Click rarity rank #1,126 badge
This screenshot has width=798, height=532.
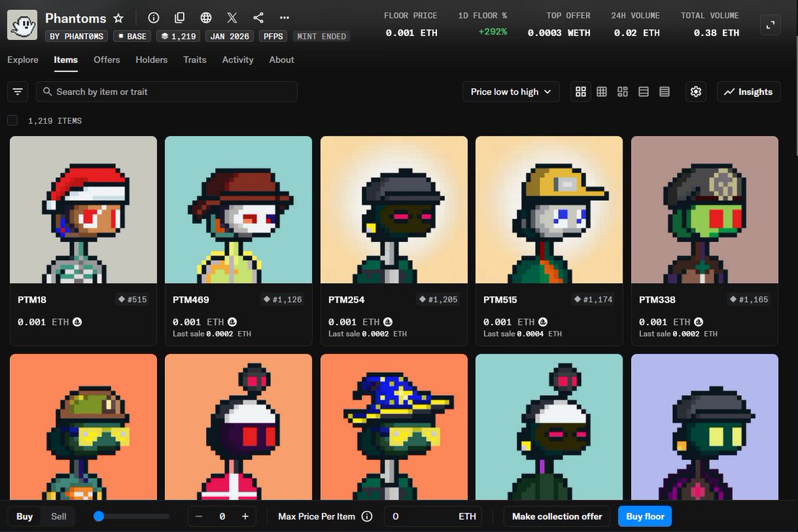(x=283, y=300)
